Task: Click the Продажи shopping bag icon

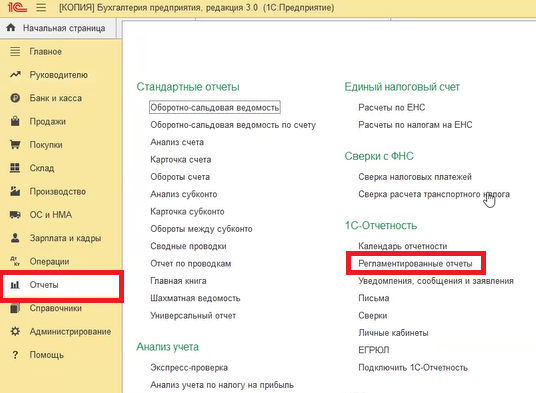Action: click(x=15, y=121)
